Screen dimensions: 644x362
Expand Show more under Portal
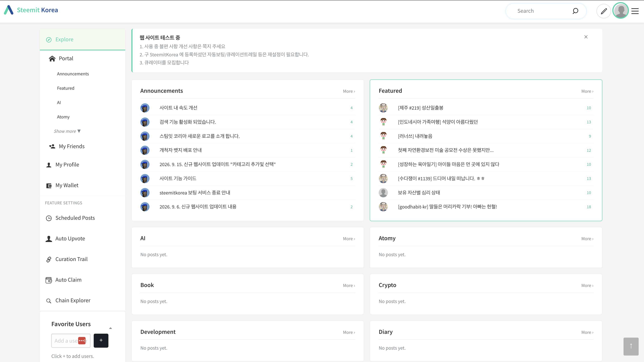[67, 131]
